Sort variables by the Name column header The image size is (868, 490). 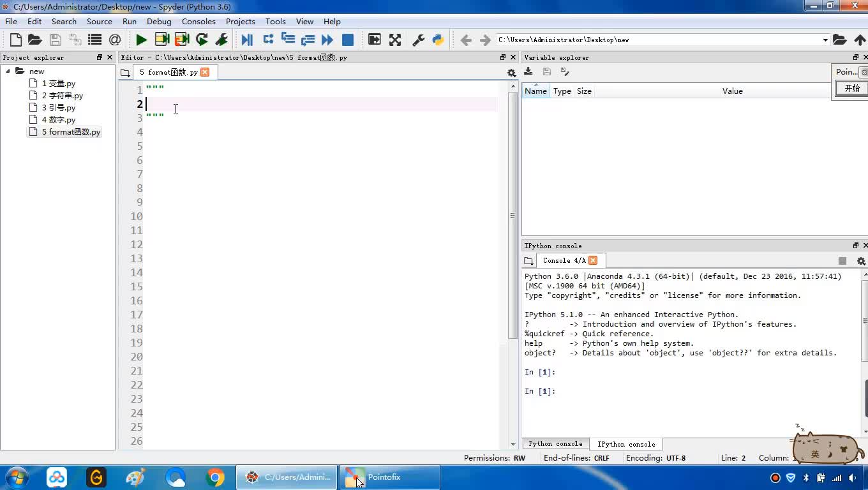(535, 91)
